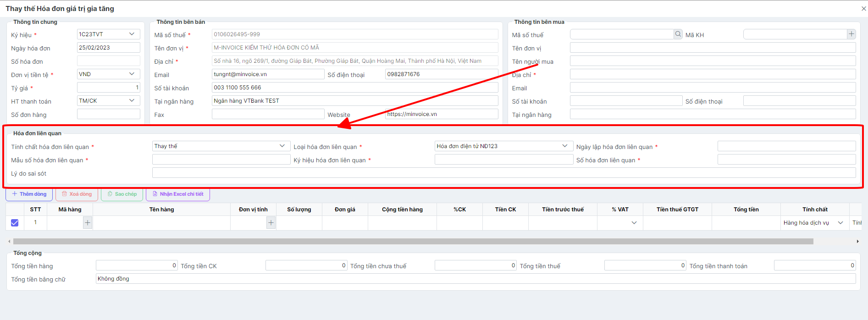Click the Tên hàng cell in row 1
868x320 pixels.
click(x=161, y=223)
